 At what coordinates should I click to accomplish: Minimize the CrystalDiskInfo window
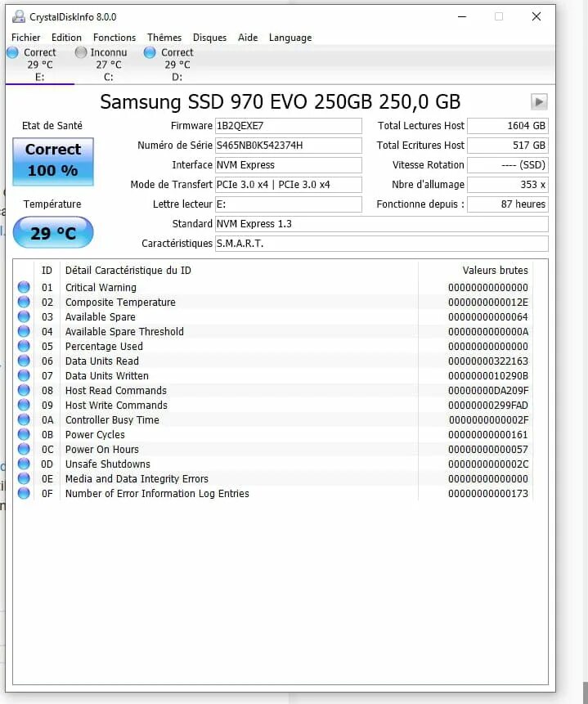coord(462,16)
